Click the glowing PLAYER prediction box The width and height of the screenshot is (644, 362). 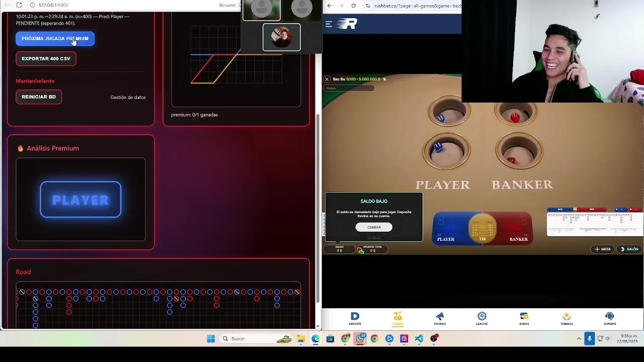click(x=80, y=200)
